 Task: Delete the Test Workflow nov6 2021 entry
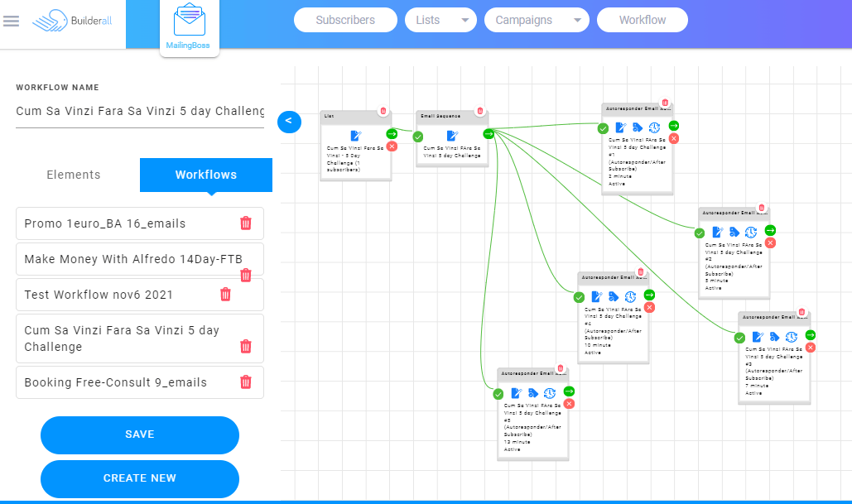tap(225, 295)
